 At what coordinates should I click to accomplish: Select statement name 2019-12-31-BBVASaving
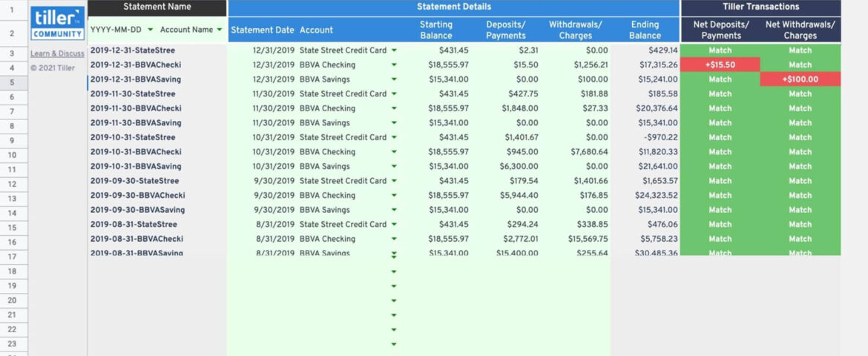click(136, 79)
